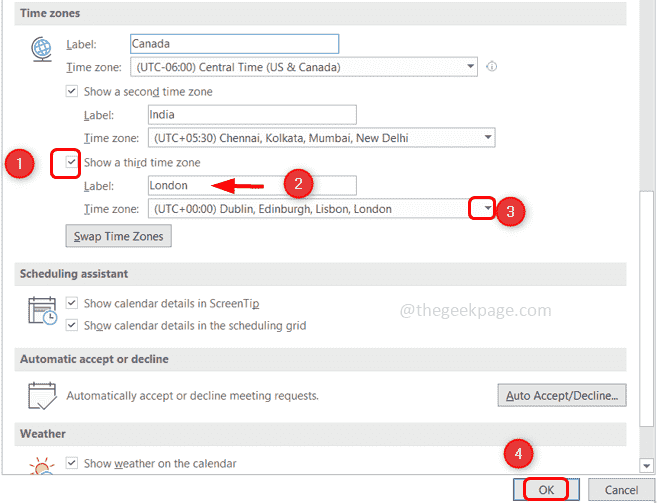The height and width of the screenshot is (503, 657).
Task: Uncheck Show a third time zone
Action: 71,163
